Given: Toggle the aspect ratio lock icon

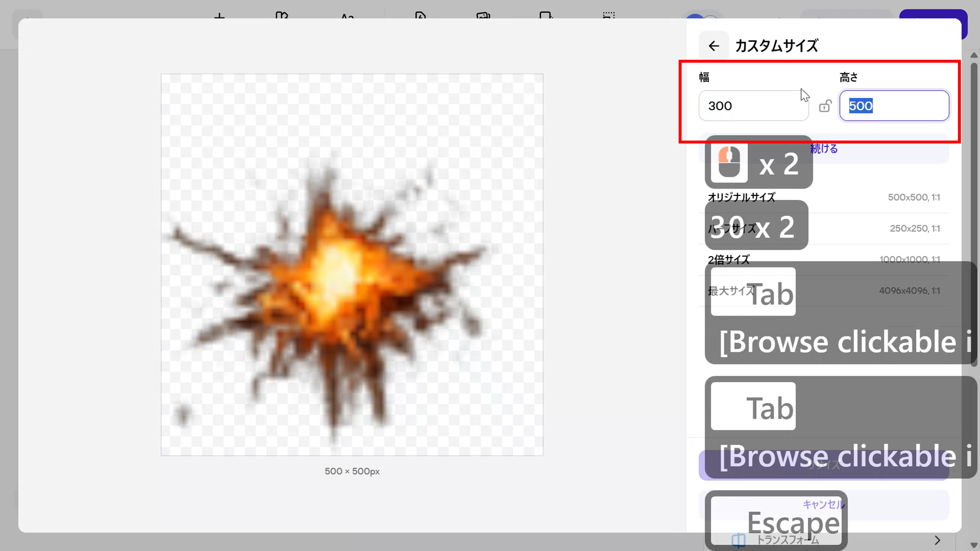Looking at the screenshot, I should tap(825, 106).
